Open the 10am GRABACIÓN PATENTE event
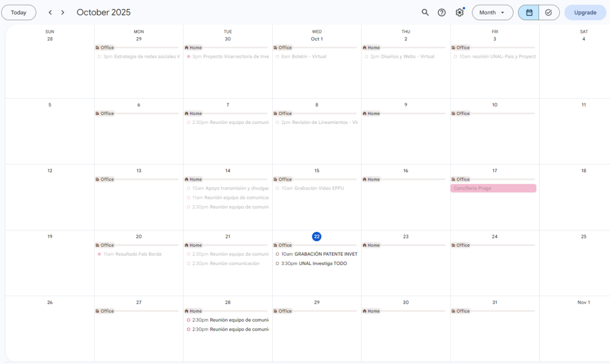The width and height of the screenshot is (610, 364). tap(319, 254)
